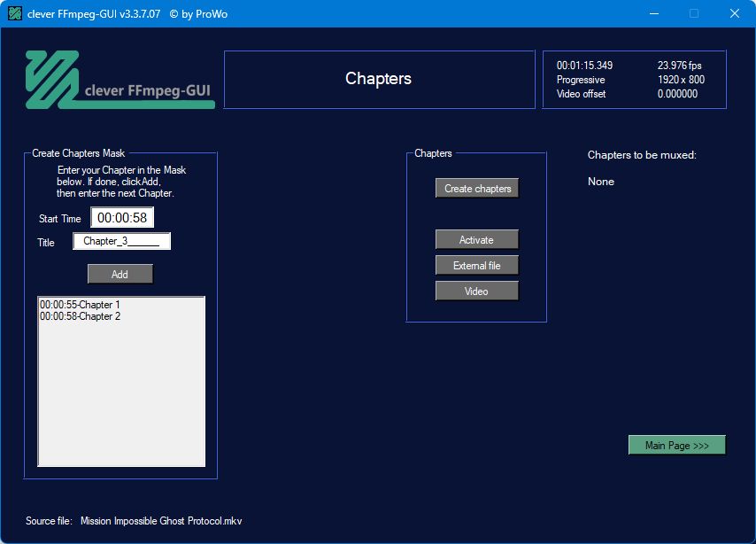Minimize the clever FFmpeg-GUI window
The width and height of the screenshot is (756, 544).
coord(654,13)
